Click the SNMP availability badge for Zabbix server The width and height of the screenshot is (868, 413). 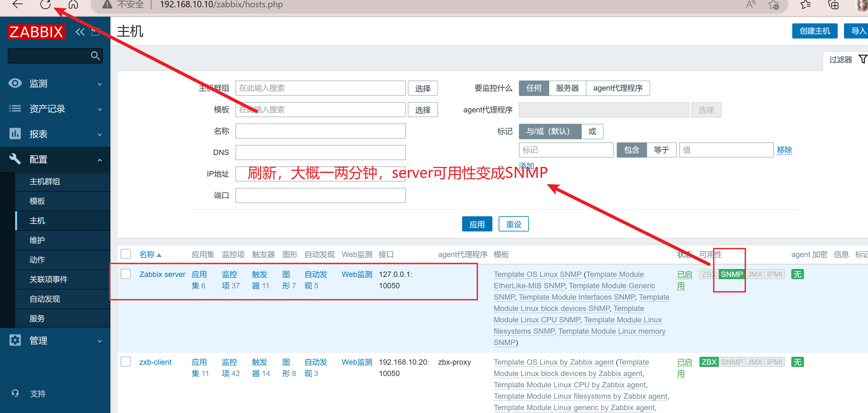(x=732, y=274)
